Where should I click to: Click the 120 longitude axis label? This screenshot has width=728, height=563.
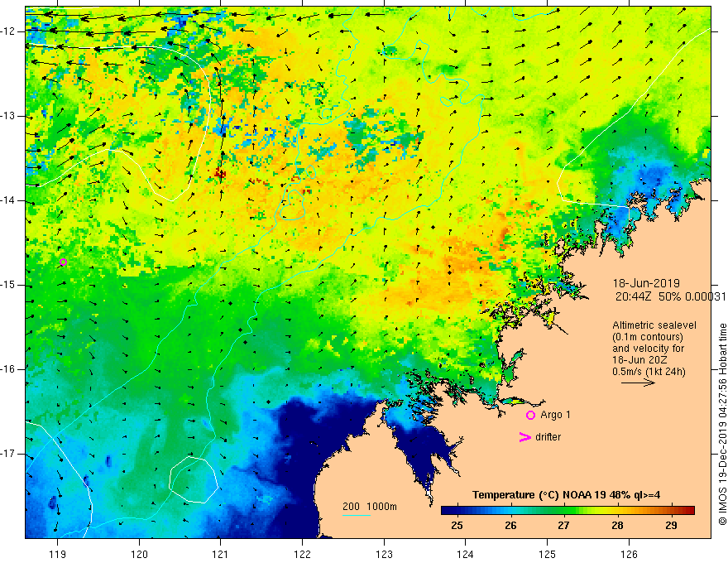pyautogui.click(x=139, y=554)
